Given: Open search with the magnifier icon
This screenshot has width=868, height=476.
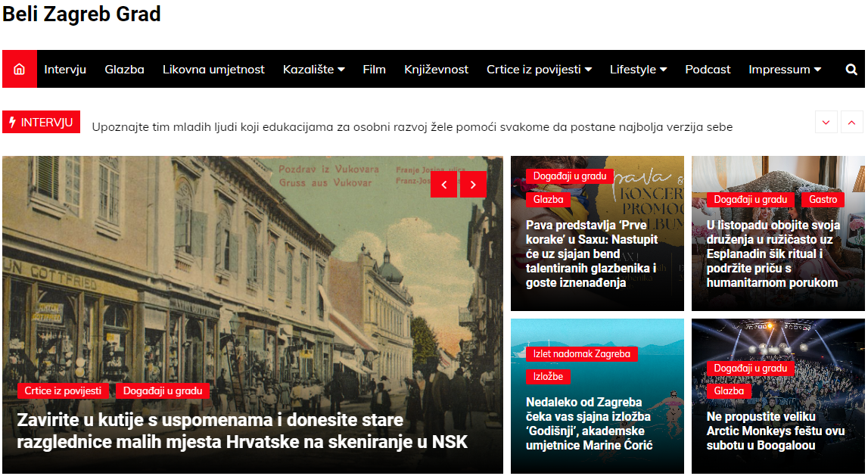Looking at the screenshot, I should (851, 69).
